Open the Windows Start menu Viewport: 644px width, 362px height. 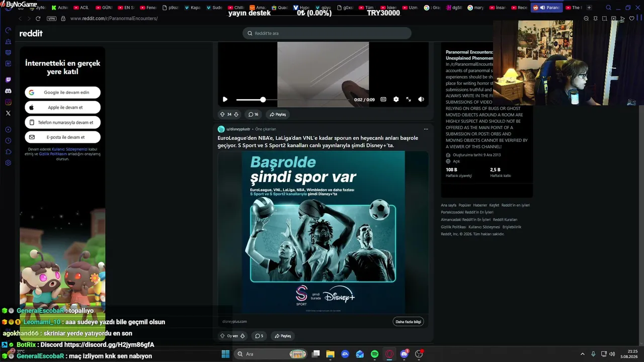pyautogui.click(x=225, y=354)
